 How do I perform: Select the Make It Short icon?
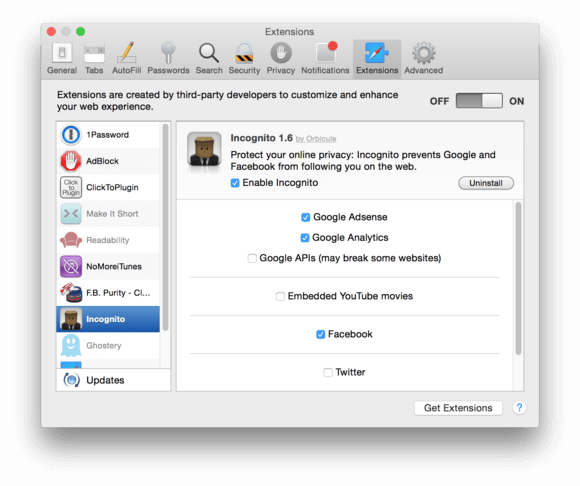coord(71,213)
